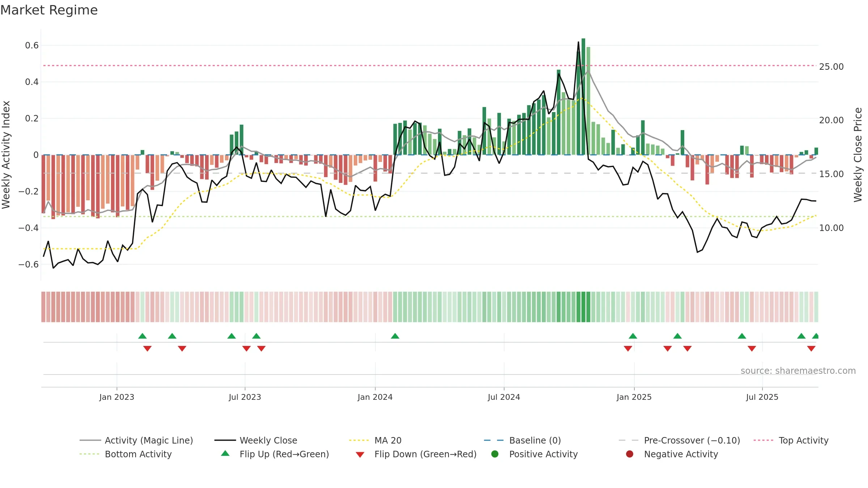Click the MA 20 legend entry
This screenshot has width=868, height=488.
click(375, 440)
